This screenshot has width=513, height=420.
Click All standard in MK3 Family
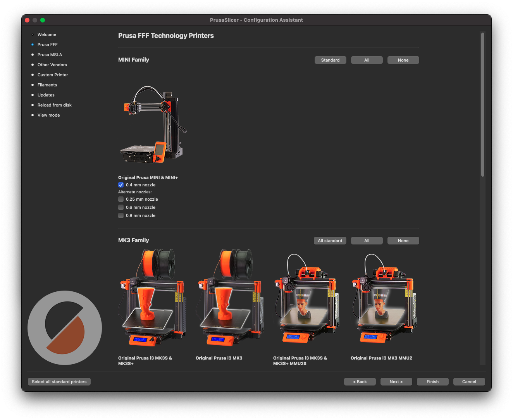coord(330,241)
